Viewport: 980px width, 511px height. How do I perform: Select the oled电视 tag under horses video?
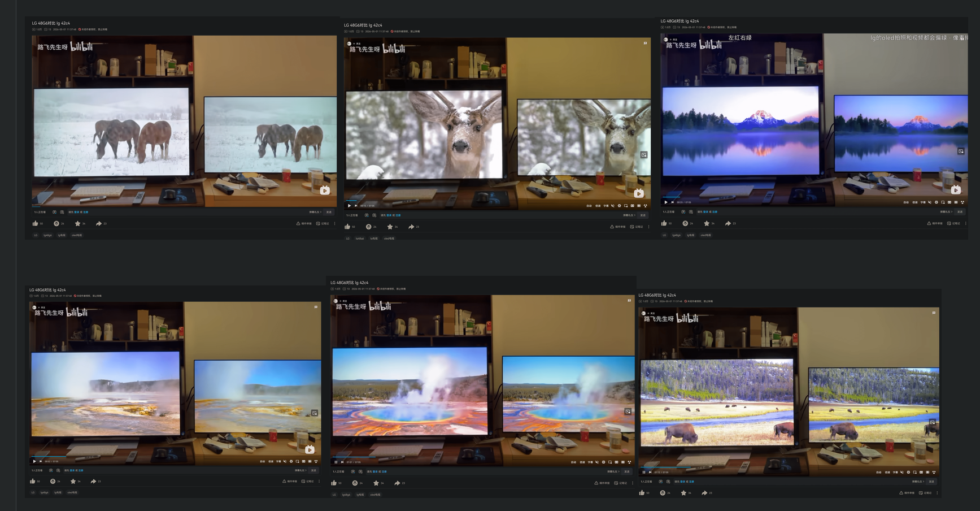[77, 235]
